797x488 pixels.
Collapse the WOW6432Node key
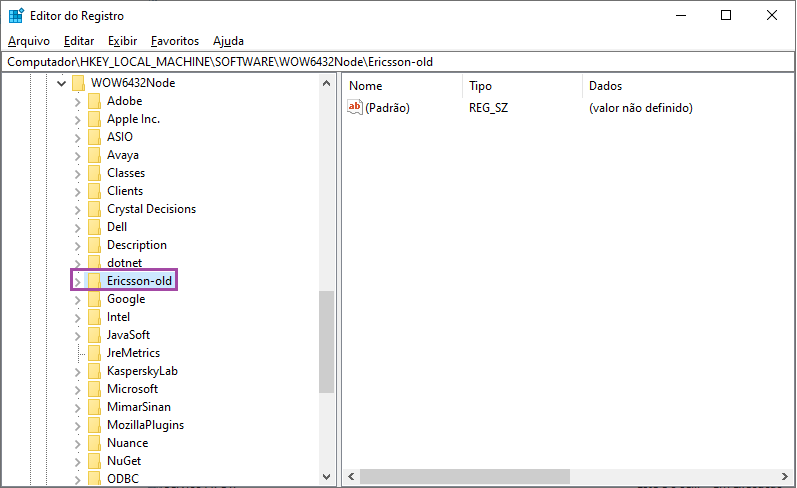tap(62, 83)
